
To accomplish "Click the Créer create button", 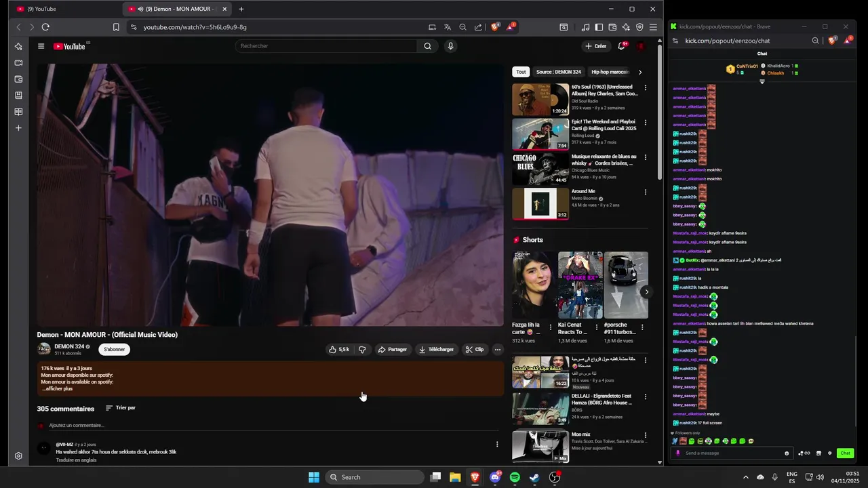I will click(x=596, y=46).
